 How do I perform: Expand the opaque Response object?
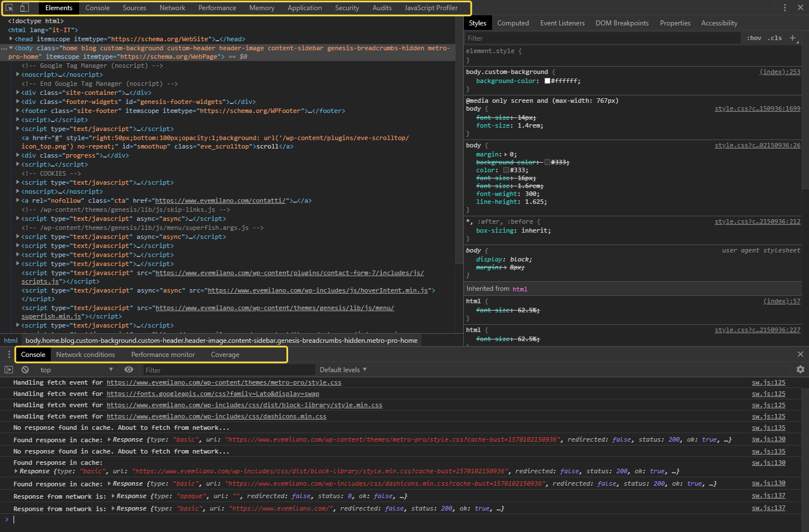click(113, 496)
